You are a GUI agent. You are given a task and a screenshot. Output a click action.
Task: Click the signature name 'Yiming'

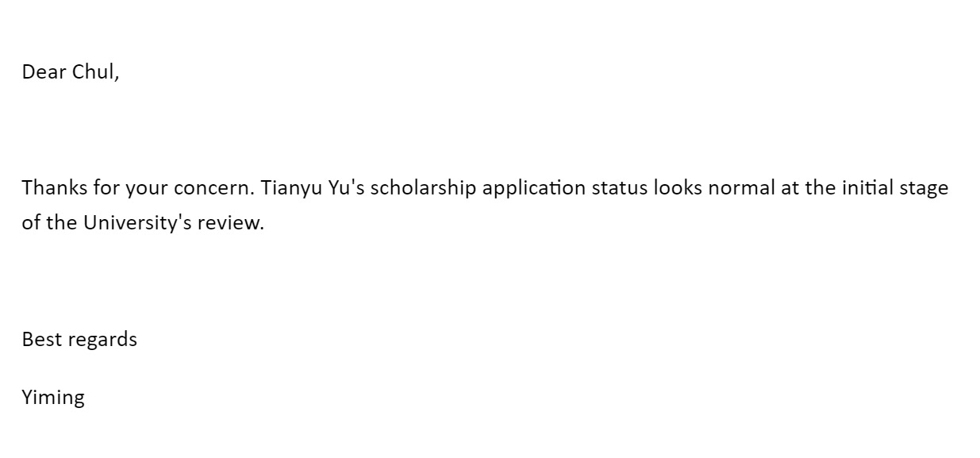tap(53, 397)
